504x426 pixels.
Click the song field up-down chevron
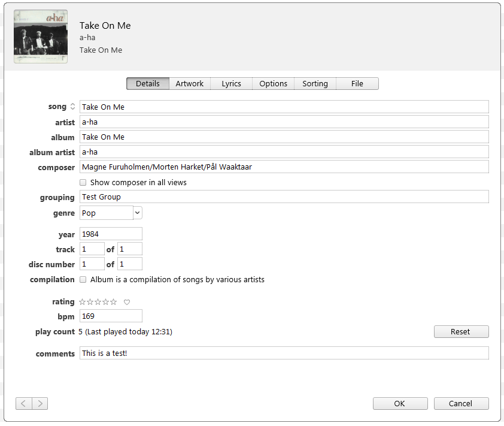tap(72, 107)
